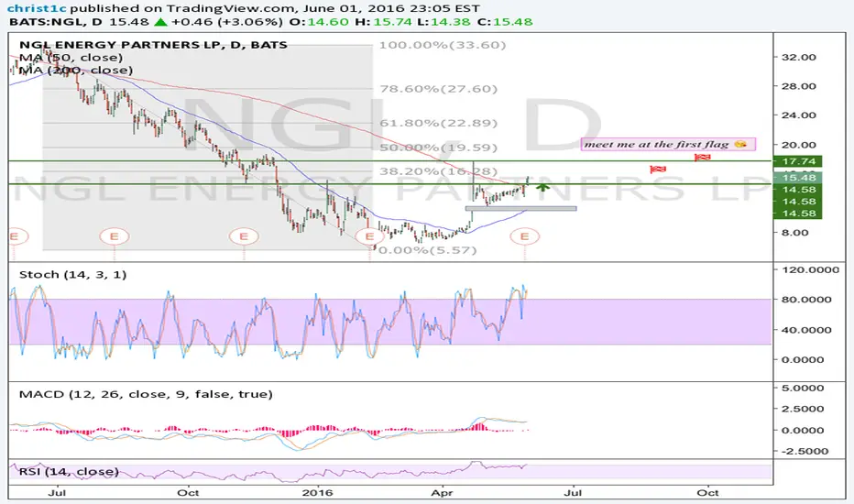This screenshot has height=504, width=854.
Task: Click the NGL ENERGY PARTNERS LP, D, BATS title
Action: (x=153, y=45)
